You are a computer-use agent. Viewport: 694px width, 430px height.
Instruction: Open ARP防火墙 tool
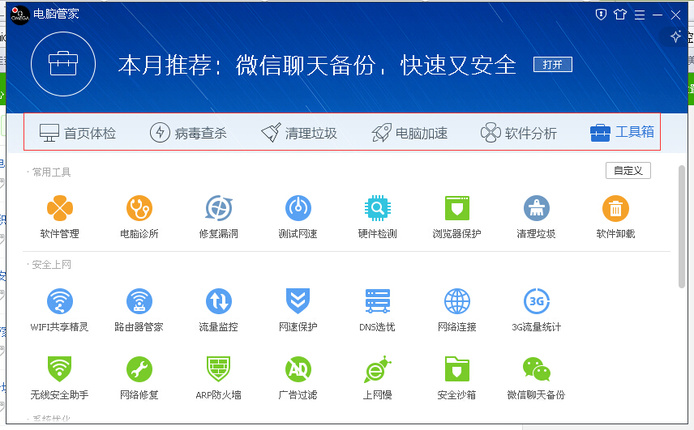(219, 377)
